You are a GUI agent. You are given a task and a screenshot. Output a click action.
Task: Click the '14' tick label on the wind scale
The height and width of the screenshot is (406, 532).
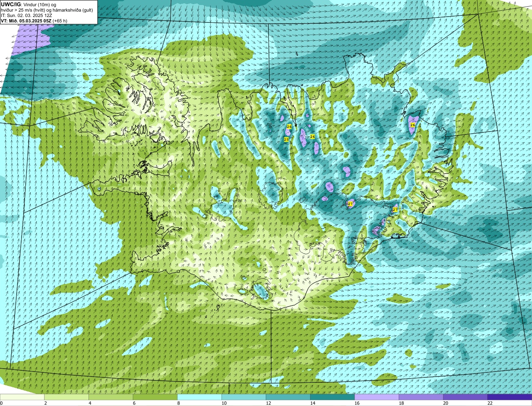tap(313, 403)
